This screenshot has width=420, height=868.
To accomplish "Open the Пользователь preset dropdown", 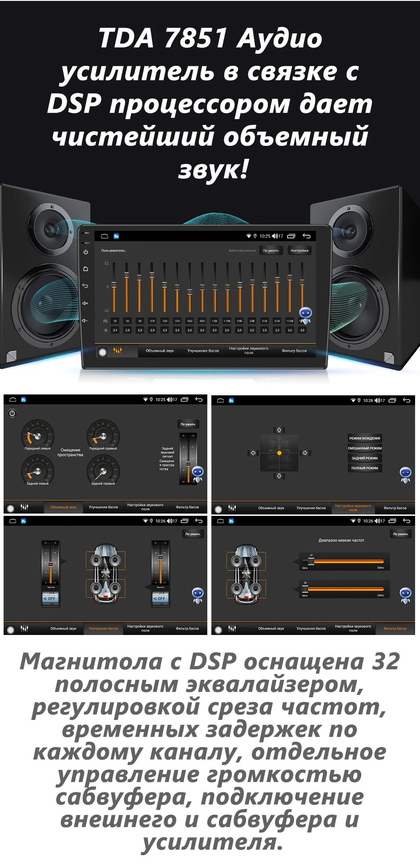I will tap(113, 250).
